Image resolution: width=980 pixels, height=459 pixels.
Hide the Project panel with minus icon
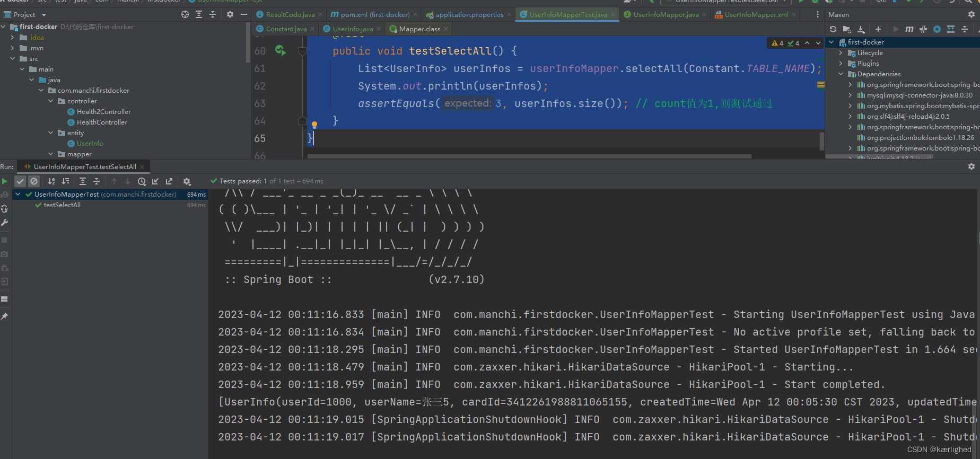pos(244,14)
